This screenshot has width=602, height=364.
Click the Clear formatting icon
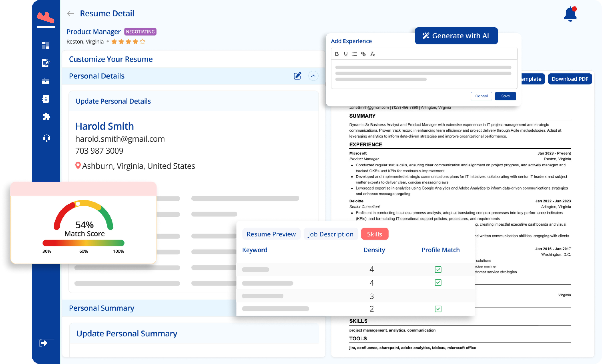pos(372,54)
